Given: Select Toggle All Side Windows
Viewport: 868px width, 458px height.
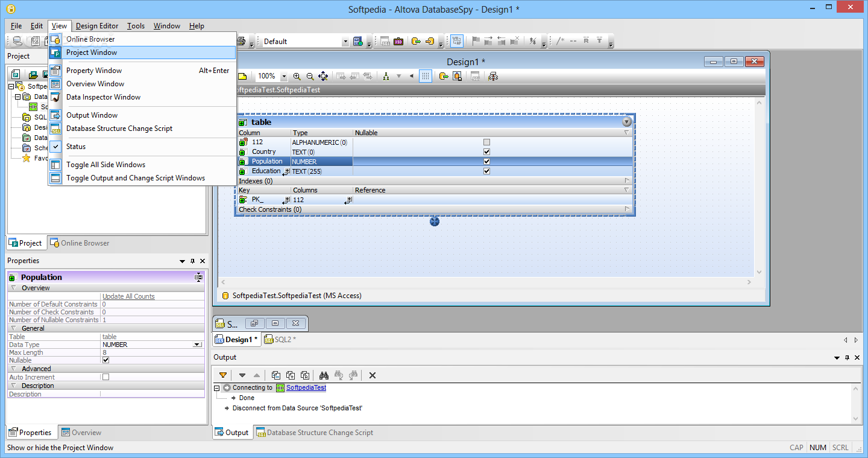Looking at the screenshot, I should (142, 165).
